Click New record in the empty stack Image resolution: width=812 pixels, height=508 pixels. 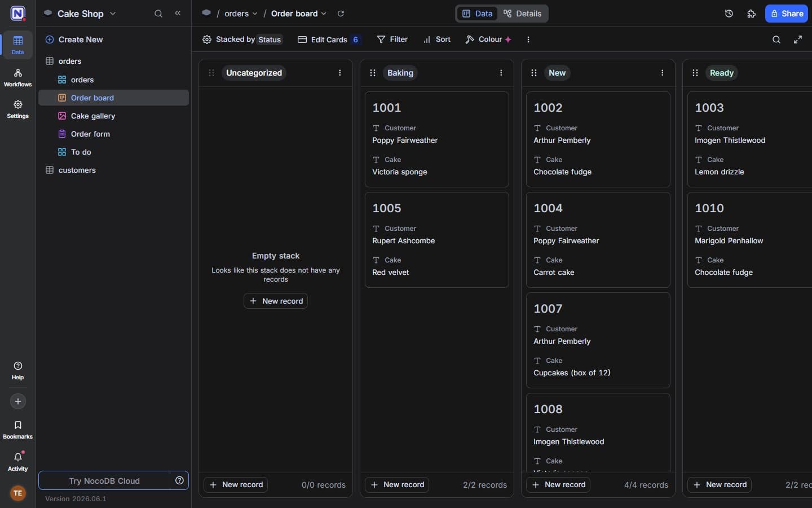click(276, 301)
